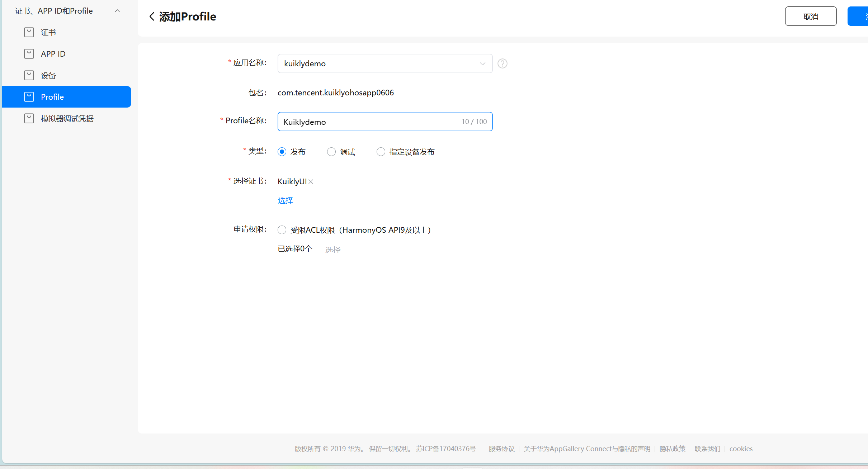Open 模拟器调试凭据 menu item
Image resolution: width=868 pixels, height=469 pixels.
point(67,118)
